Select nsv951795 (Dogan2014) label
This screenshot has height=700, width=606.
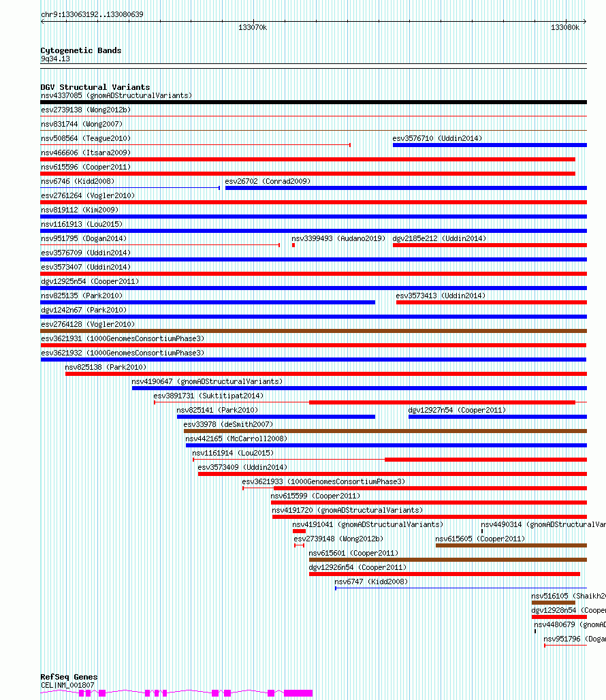(84, 238)
